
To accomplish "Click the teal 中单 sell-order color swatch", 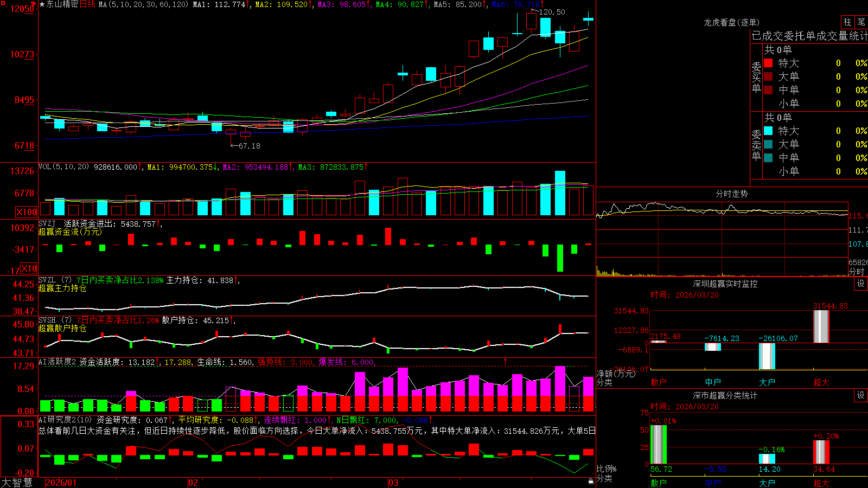I will pos(768,158).
